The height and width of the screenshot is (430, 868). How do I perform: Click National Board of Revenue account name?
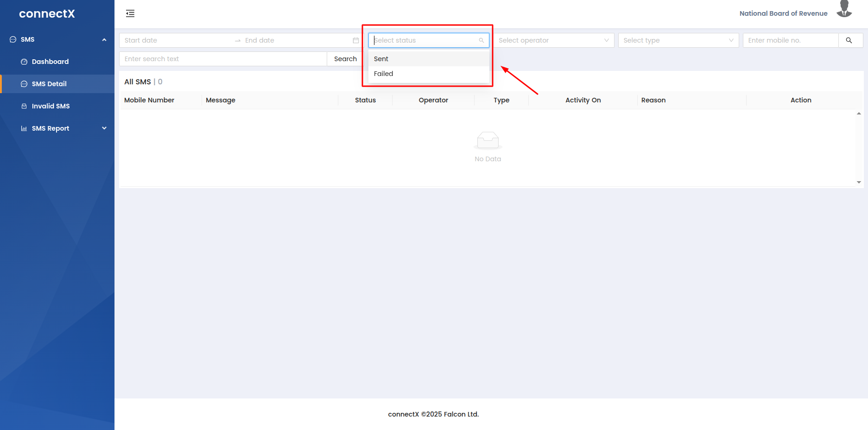(x=783, y=13)
